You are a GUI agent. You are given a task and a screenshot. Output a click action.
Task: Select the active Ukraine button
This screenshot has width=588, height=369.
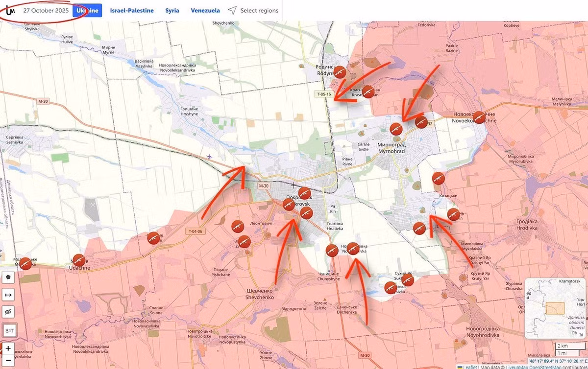(87, 10)
